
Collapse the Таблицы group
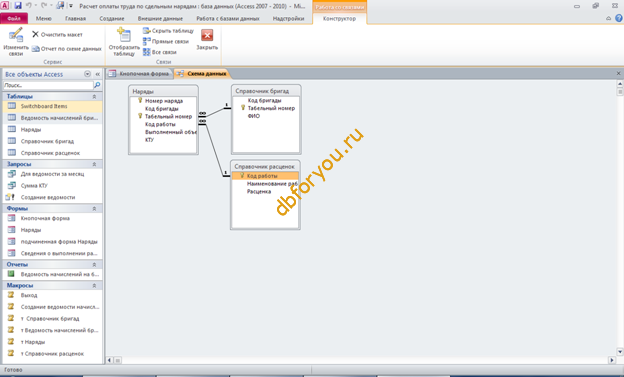[x=94, y=96]
